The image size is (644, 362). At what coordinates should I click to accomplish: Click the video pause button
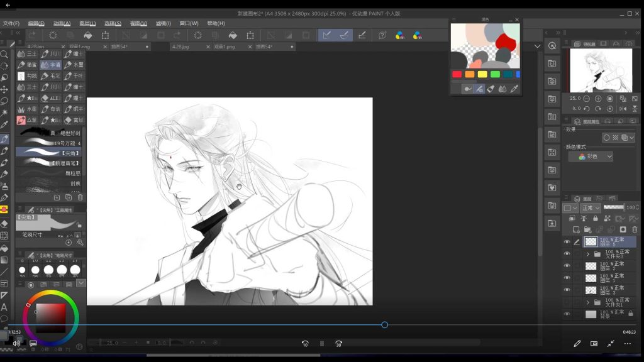pos(322,344)
